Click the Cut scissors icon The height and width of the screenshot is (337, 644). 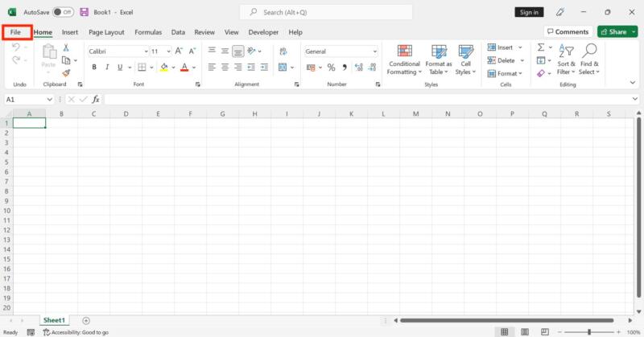click(66, 48)
